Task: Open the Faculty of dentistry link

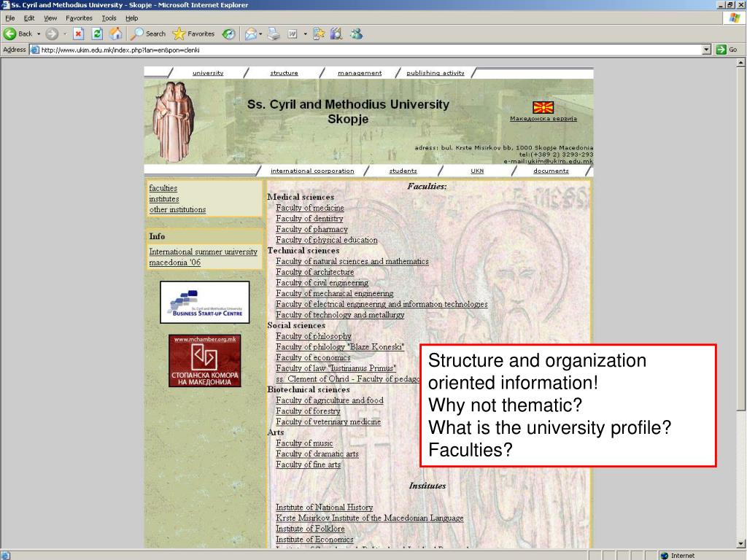Action: click(x=309, y=219)
